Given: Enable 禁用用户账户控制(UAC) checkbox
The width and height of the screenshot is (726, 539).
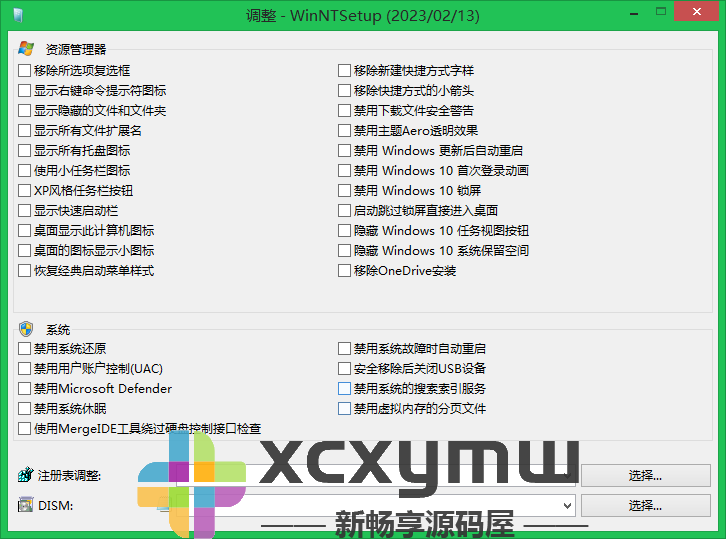Looking at the screenshot, I should click(24, 369).
